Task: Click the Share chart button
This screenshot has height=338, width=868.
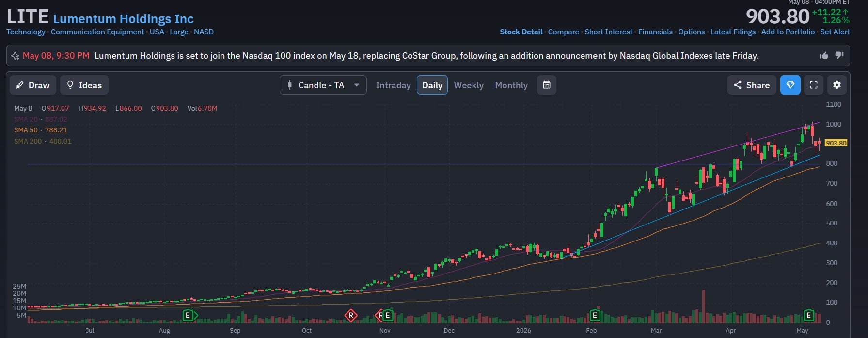Action: (752, 85)
